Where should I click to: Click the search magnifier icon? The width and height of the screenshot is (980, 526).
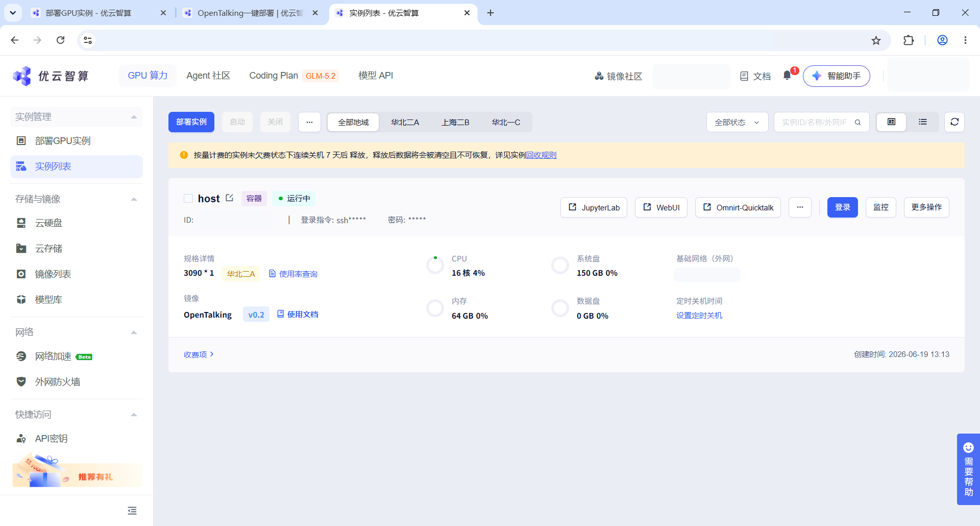pos(858,123)
